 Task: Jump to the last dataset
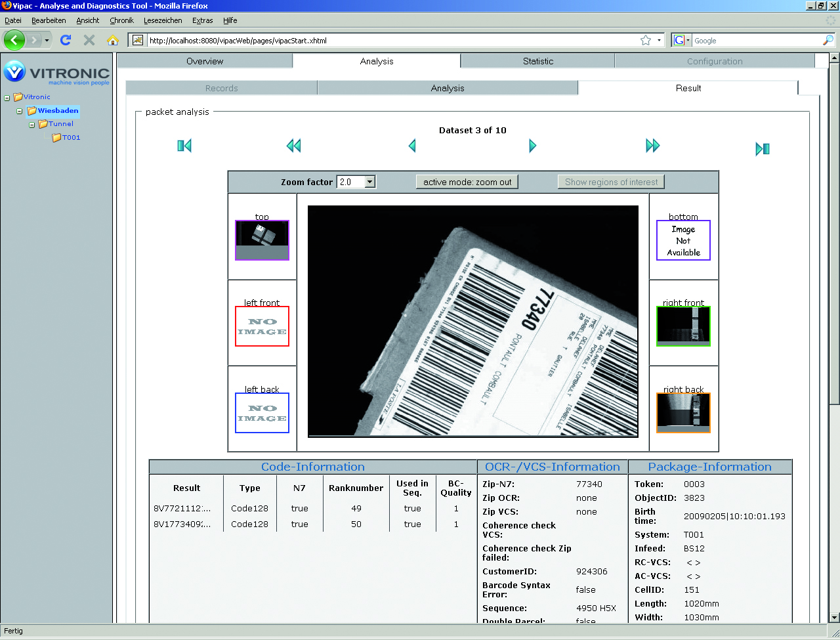pyautogui.click(x=763, y=149)
